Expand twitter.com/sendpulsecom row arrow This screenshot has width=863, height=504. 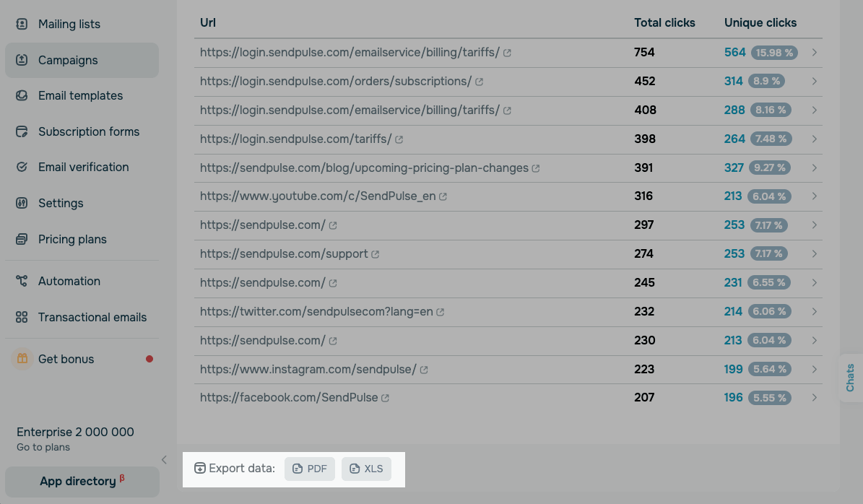tap(814, 312)
